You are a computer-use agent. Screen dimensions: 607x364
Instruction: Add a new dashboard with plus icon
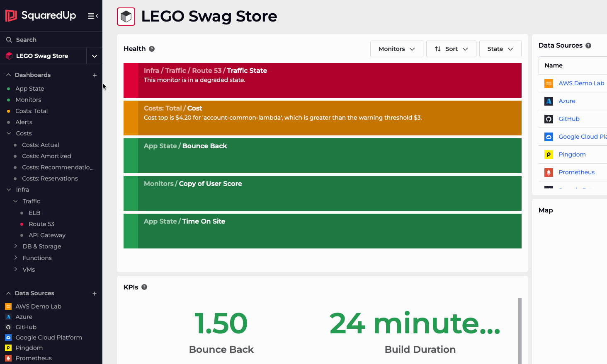(95, 75)
